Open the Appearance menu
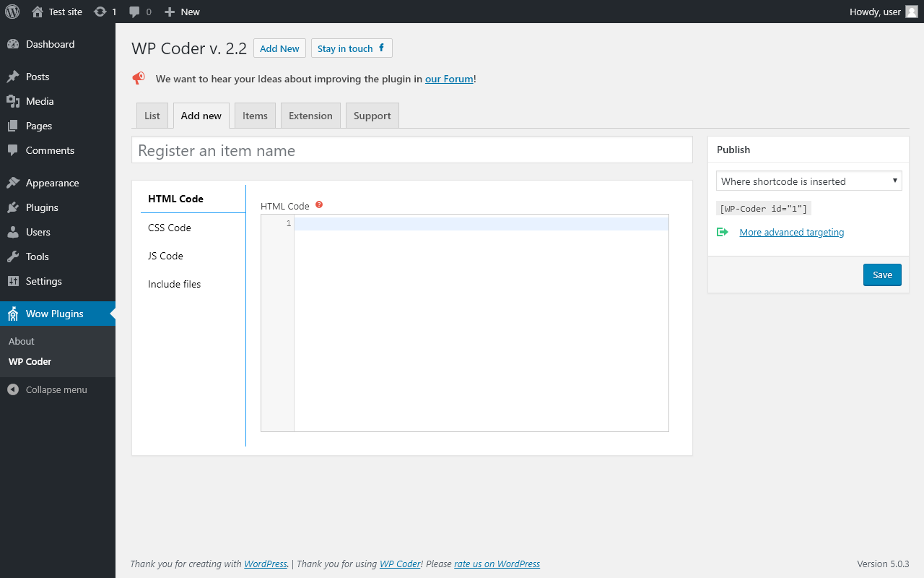Viewport: 924px width, 578px height. tap(58, 183)
